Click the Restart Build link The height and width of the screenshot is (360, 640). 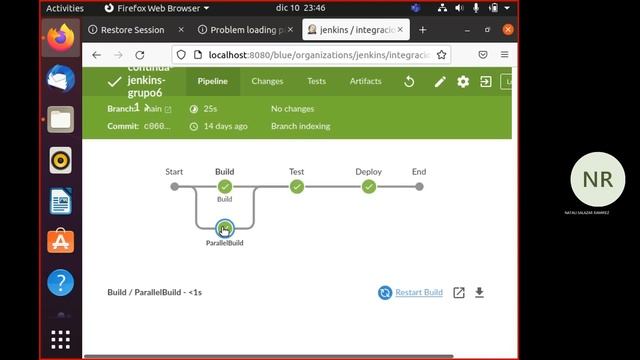419,292
